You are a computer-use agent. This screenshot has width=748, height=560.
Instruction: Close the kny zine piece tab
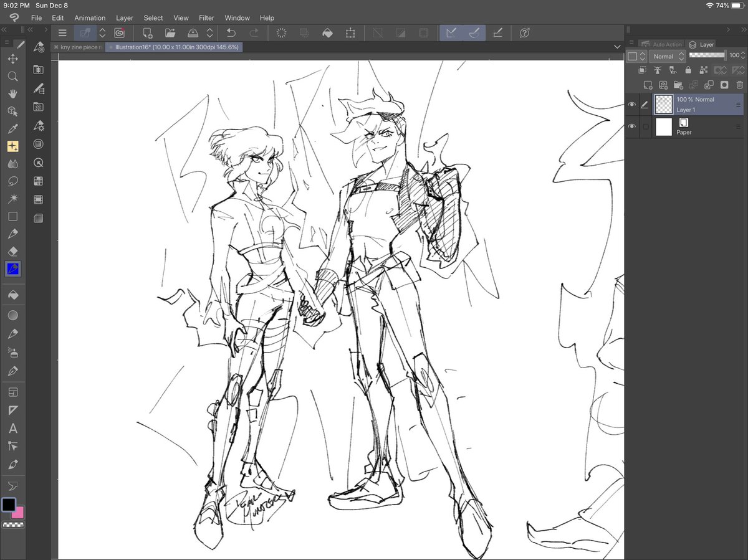(56, 47)
